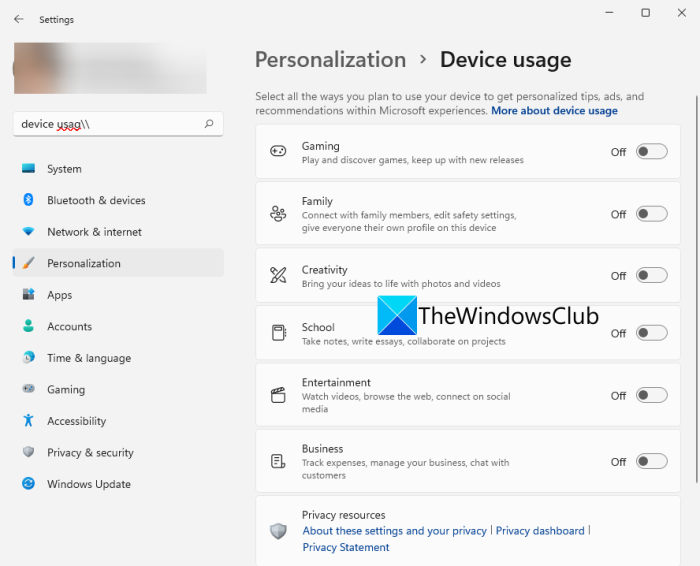The height and width of the screenshot is (566, 700).
Task: Click the Windows Update icon
Action: 28,484
